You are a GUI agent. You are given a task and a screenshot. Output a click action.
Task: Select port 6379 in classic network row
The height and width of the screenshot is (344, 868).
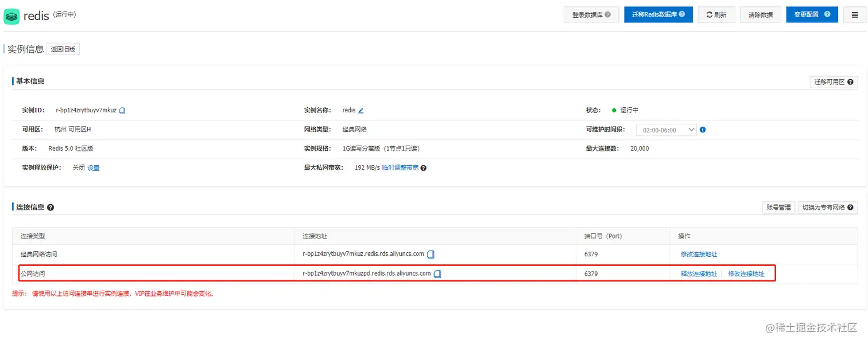tap(591, 254)
